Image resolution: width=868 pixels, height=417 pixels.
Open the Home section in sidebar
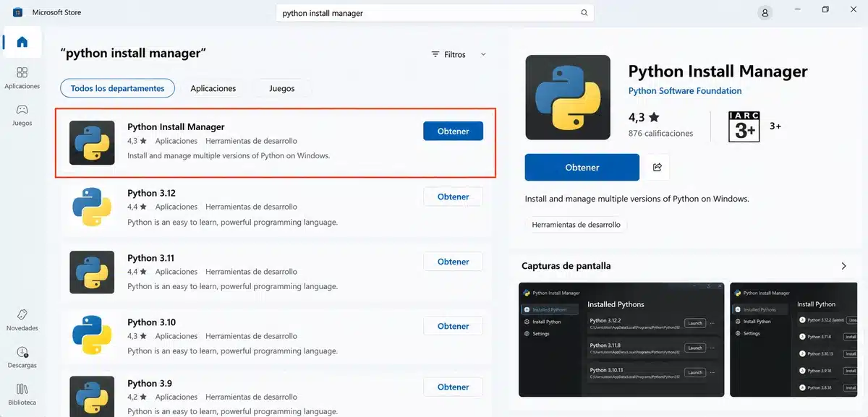tap(22, 41)
